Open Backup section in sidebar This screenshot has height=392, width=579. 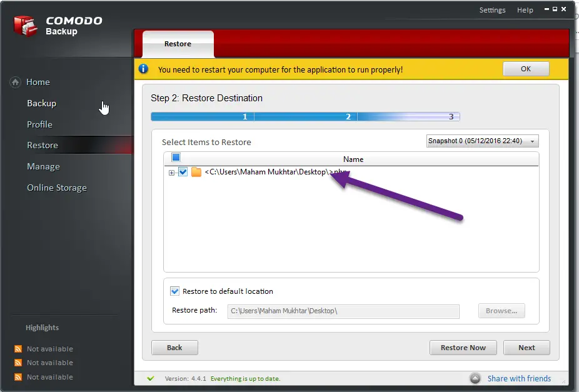[x=41, y=103]
